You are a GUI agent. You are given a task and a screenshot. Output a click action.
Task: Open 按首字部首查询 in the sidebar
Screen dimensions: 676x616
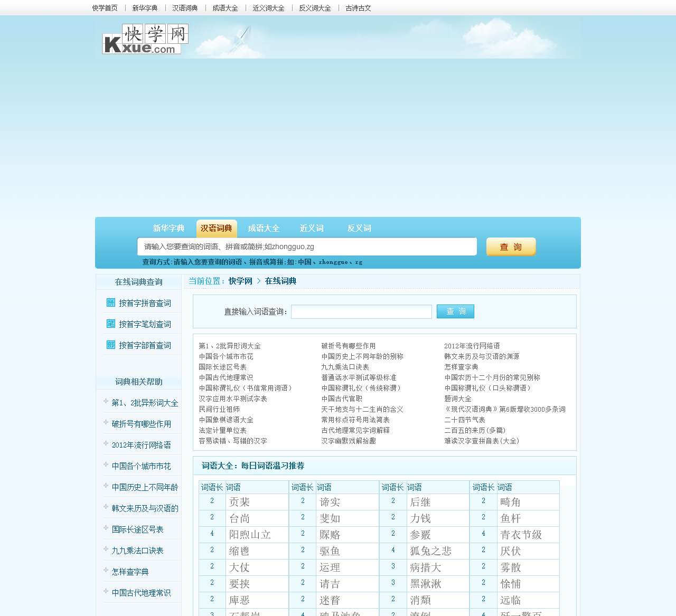145,345
